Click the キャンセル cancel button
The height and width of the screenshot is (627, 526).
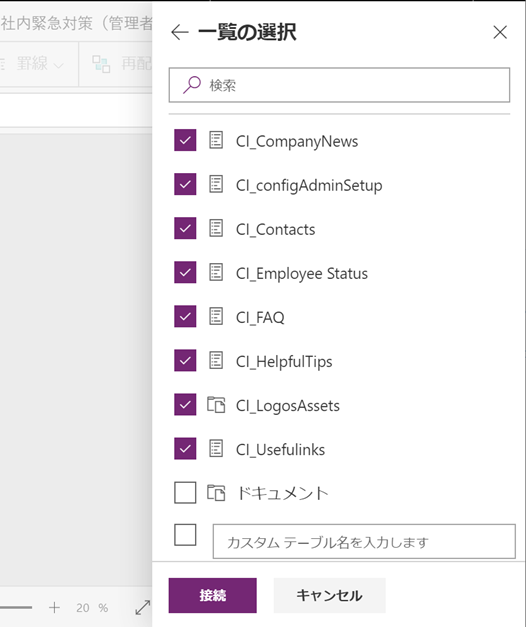click(x=330, y=595)
